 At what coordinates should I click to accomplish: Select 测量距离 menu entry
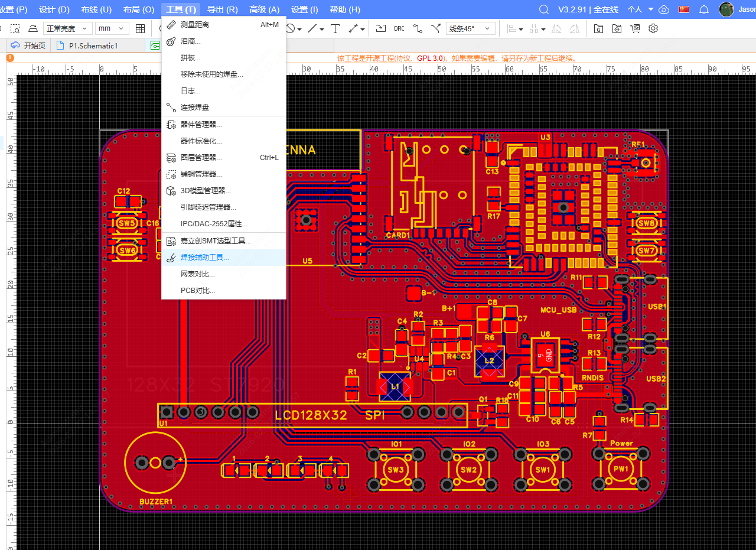pos(195,25)
